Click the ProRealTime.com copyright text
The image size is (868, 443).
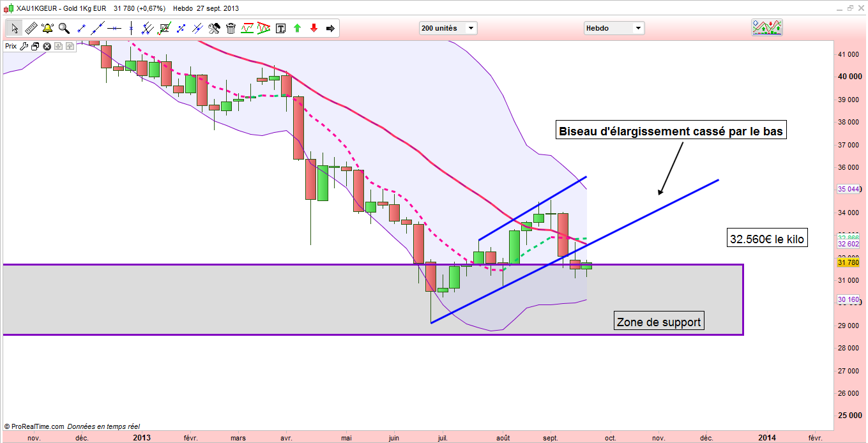[x=34, y=426]
